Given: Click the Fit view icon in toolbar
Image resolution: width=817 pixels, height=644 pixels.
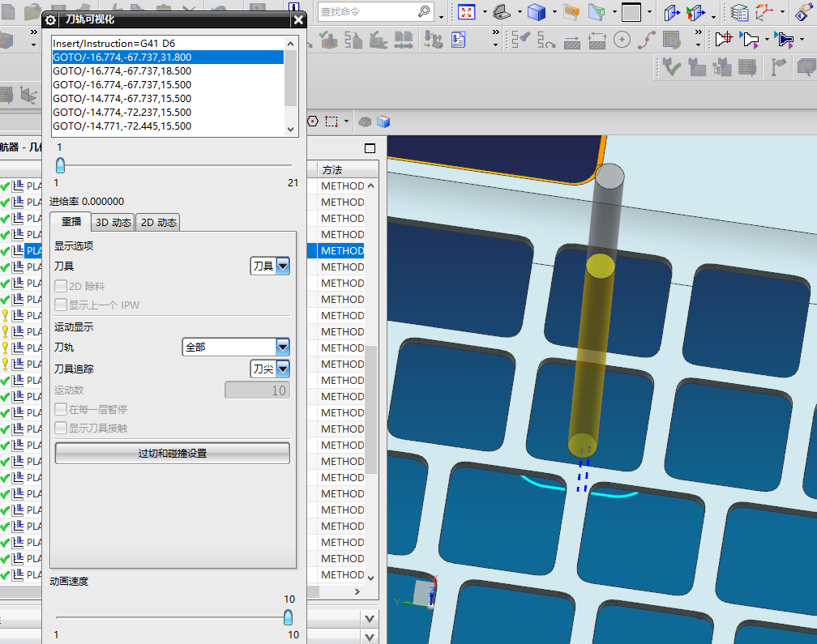Looking at the screenshot, I should coord(467,12).
